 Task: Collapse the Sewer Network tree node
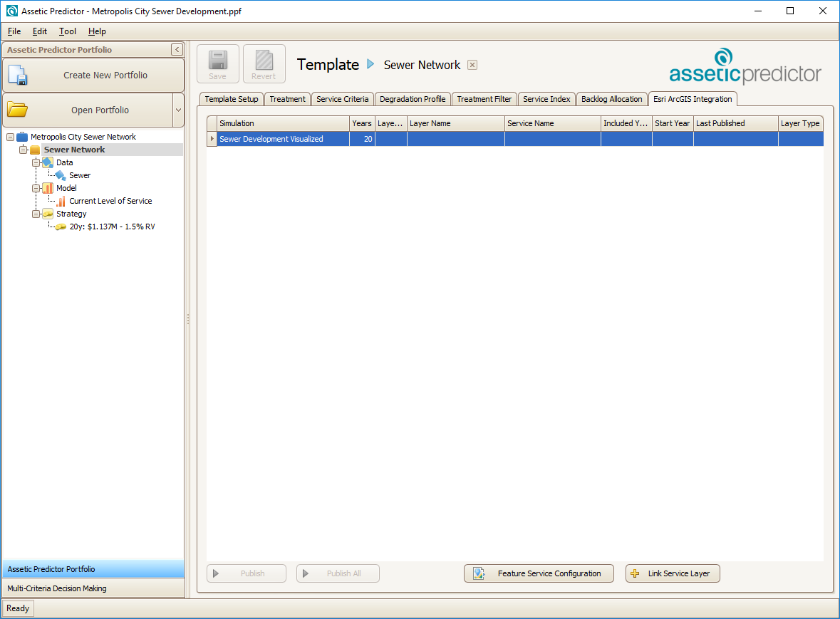point(23,150)
